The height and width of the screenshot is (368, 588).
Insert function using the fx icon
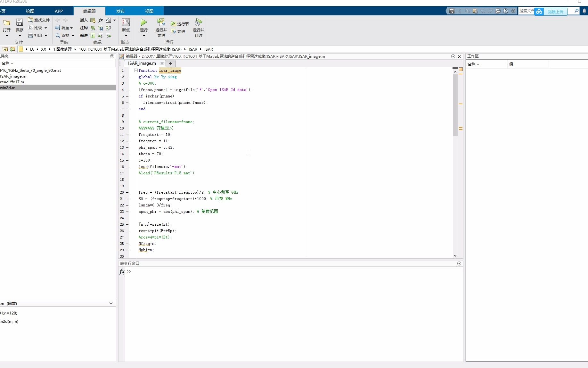pyautogui.click(x=101, y=20)
